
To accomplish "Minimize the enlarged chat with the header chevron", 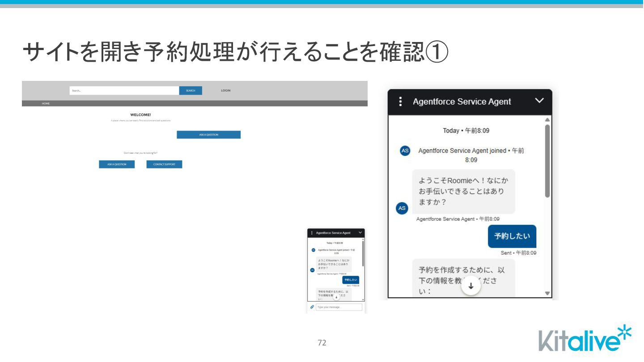I will pyautogui.click(x=540, y=101).
